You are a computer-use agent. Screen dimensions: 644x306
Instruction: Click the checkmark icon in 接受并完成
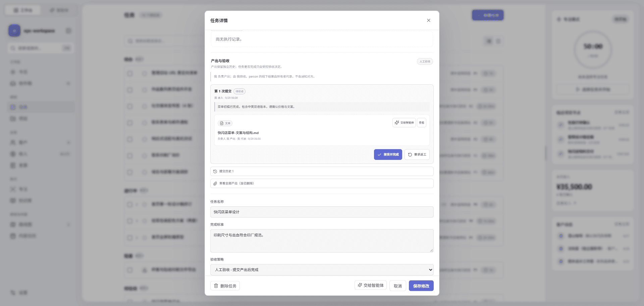(x=379, y=155)
